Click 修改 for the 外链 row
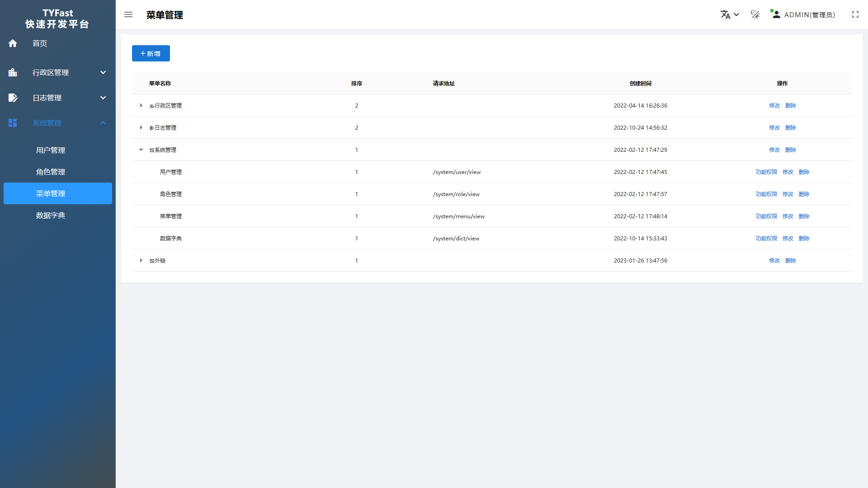This screenshot has height=488, width=868. tap(774, 260)
